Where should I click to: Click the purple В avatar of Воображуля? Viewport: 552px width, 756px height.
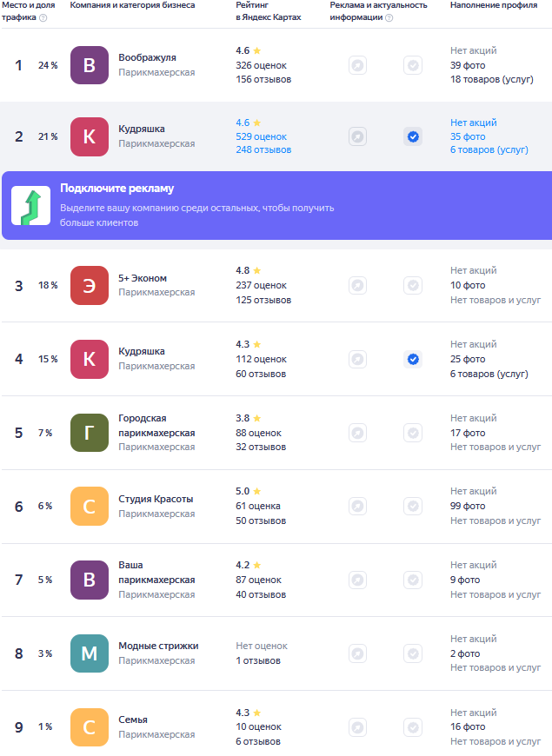(90, 65)
